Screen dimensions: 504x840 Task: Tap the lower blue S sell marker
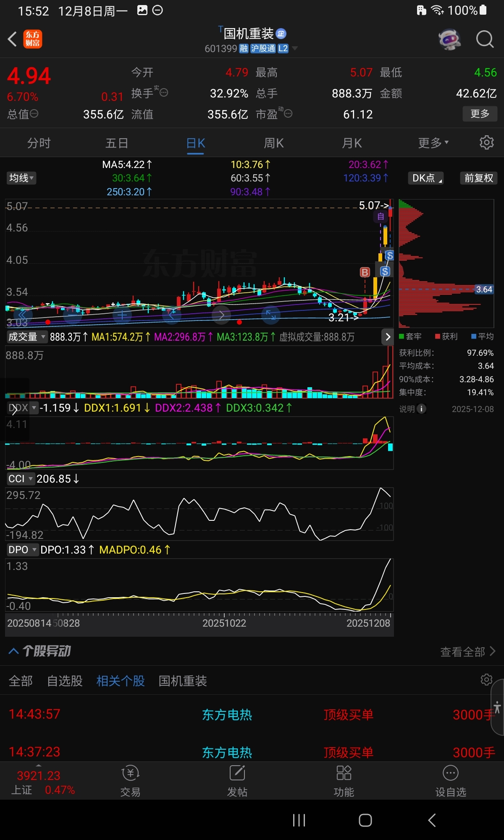(385, 271)
